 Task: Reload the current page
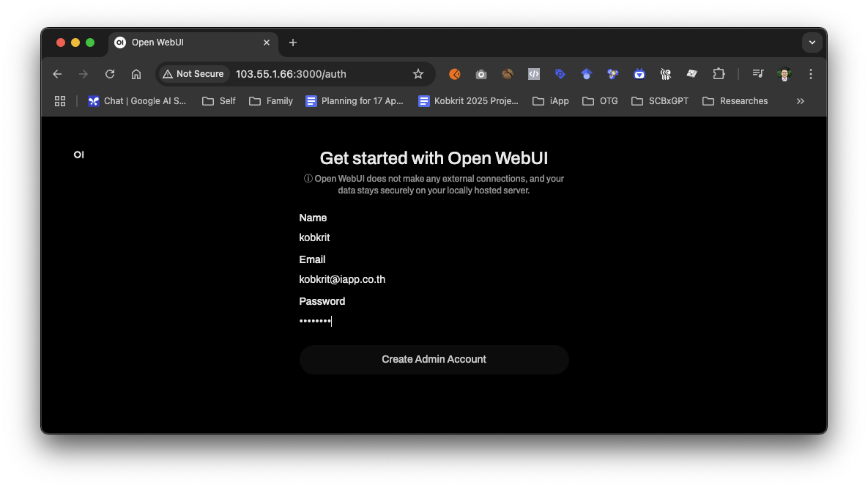pyautogui.click(x=110, y=74)
